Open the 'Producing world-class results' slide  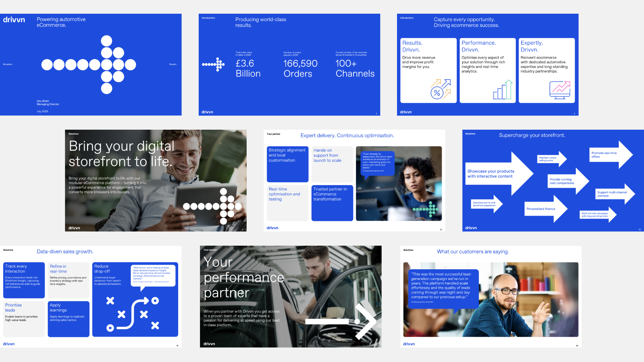(289, 65)
